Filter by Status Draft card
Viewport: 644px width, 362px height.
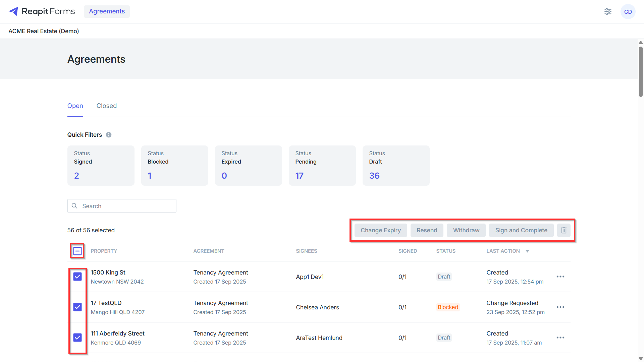pos(396,166)
